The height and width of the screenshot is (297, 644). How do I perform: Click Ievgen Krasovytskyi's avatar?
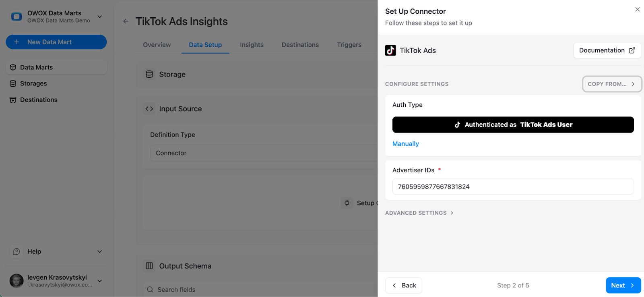pyautogui.click(x=17, y=280)
